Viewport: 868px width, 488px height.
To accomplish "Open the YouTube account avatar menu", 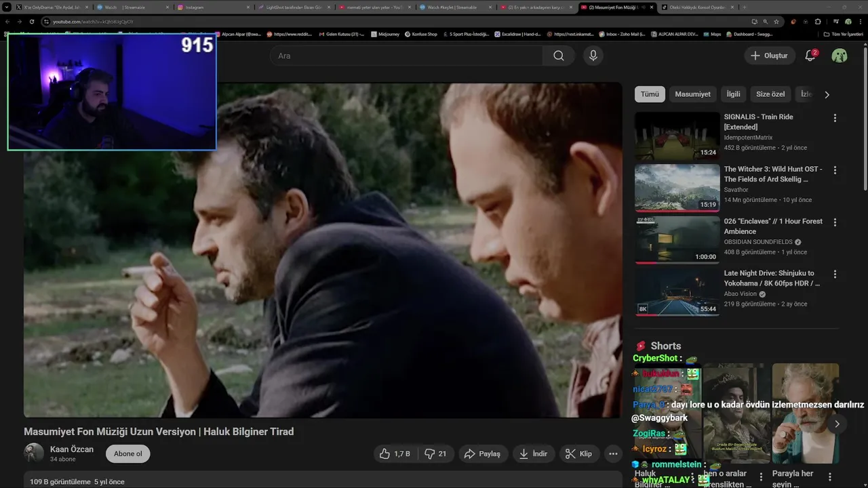I will [840, 56].
